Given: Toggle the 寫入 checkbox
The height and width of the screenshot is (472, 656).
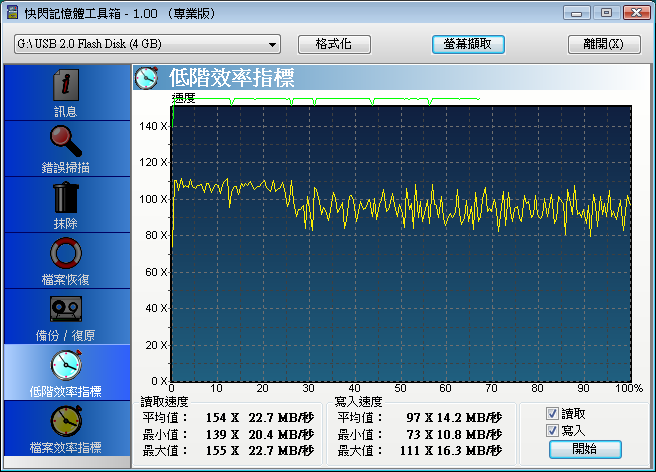Looking at the screenshot, I should click(552, 430).
